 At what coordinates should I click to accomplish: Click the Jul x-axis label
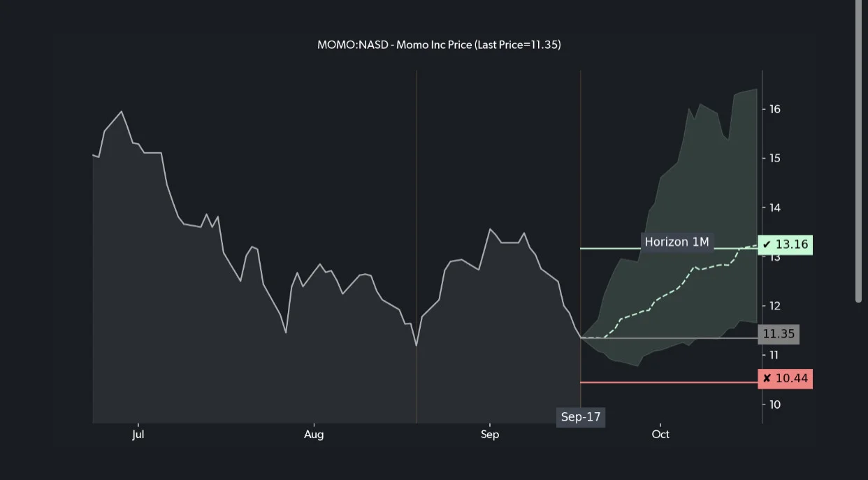pyautogui.click(x=138, y=435)
